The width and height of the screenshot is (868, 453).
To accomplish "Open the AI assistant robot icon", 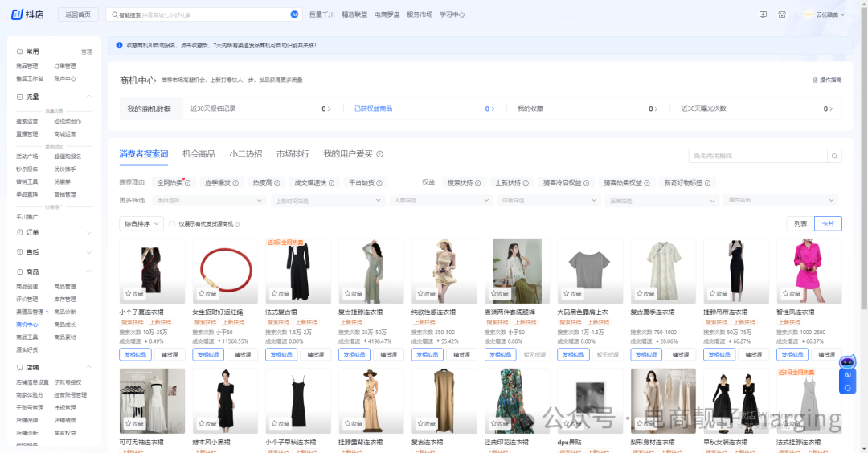I will tap(847, 363).
